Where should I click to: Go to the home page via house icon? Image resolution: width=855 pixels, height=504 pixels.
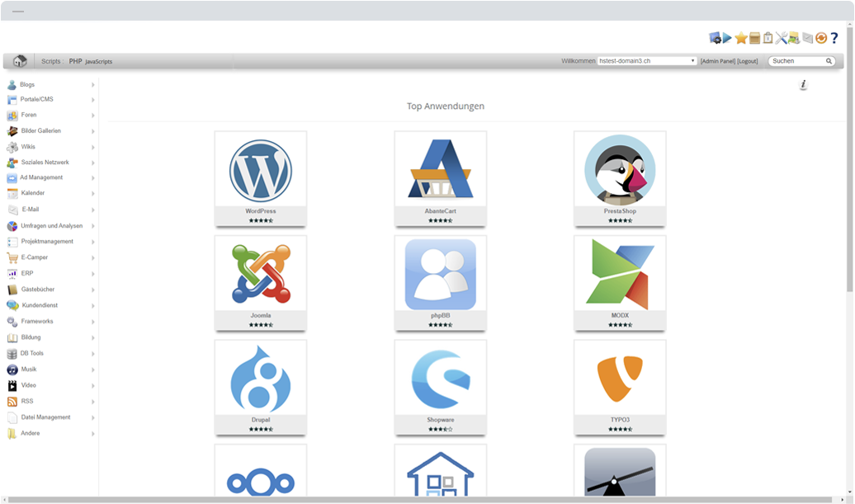tap(20, 61)
